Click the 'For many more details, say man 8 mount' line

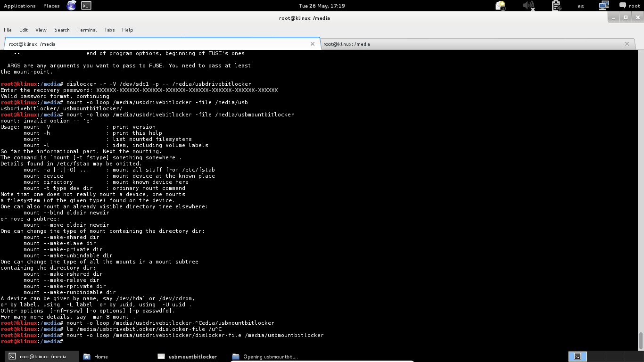pyautogui.click(x=68, y=317)
